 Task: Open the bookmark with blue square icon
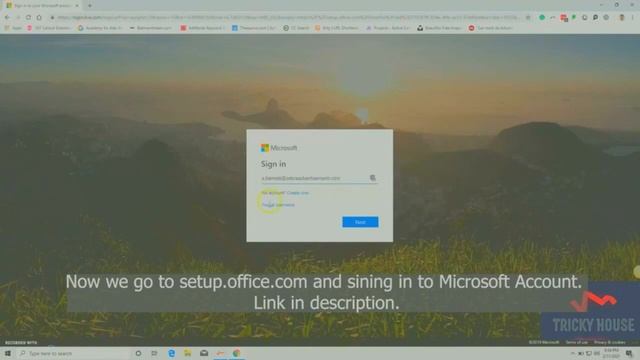point(253,28)
